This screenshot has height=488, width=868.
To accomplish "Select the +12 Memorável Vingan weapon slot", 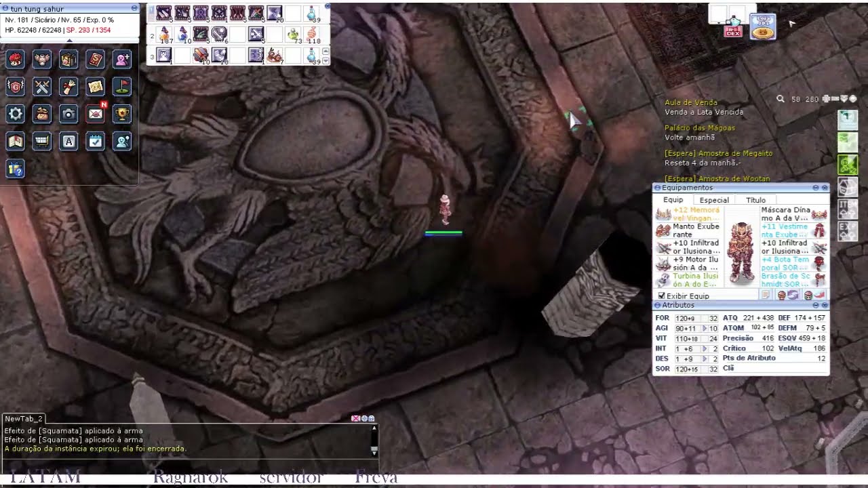I will (688, 214).
